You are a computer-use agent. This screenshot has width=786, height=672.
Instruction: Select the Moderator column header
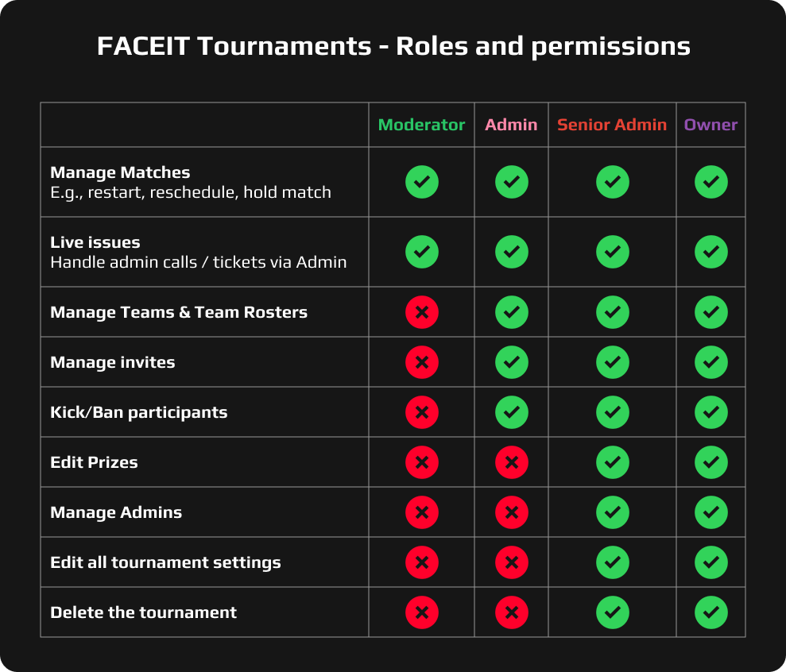pos(421,125)
